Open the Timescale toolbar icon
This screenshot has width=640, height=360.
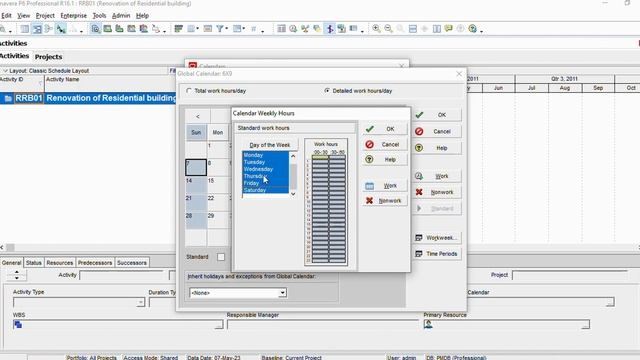pyautogui.click(x=207, y=29)
